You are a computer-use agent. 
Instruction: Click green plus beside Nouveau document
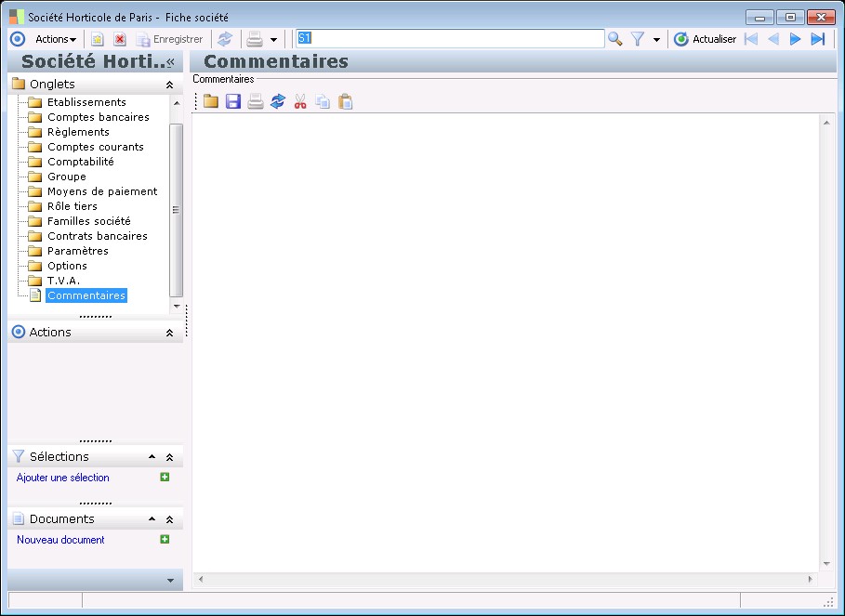pyautogui.click(x=165, y=540)
